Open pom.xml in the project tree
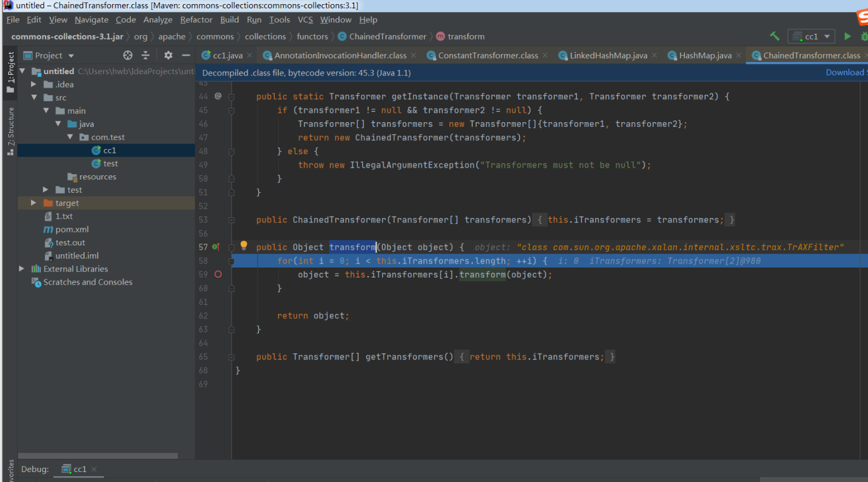This screenshot has height=482, width=868. tap(66, 229)
